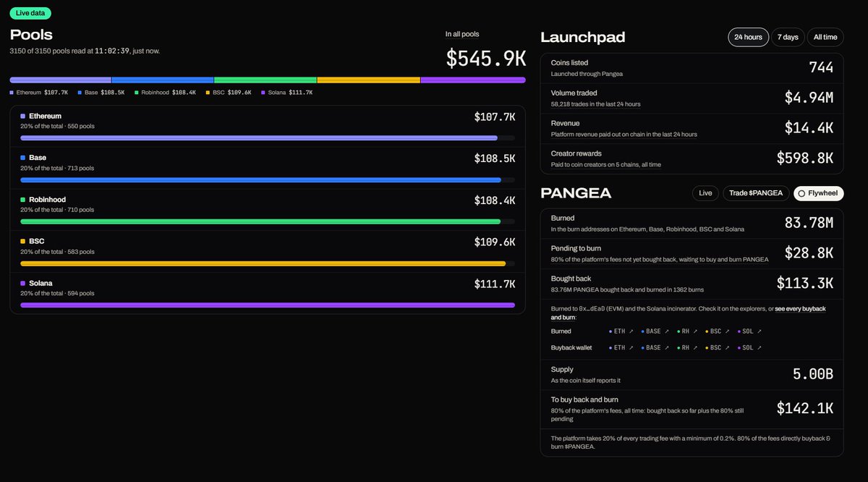
Task: Click the legend entry BSC $109.6K
Action: 229,93
